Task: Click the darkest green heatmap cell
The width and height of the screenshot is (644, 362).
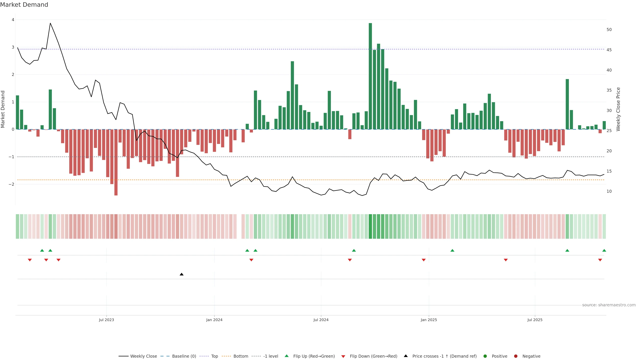Action: 370,226
